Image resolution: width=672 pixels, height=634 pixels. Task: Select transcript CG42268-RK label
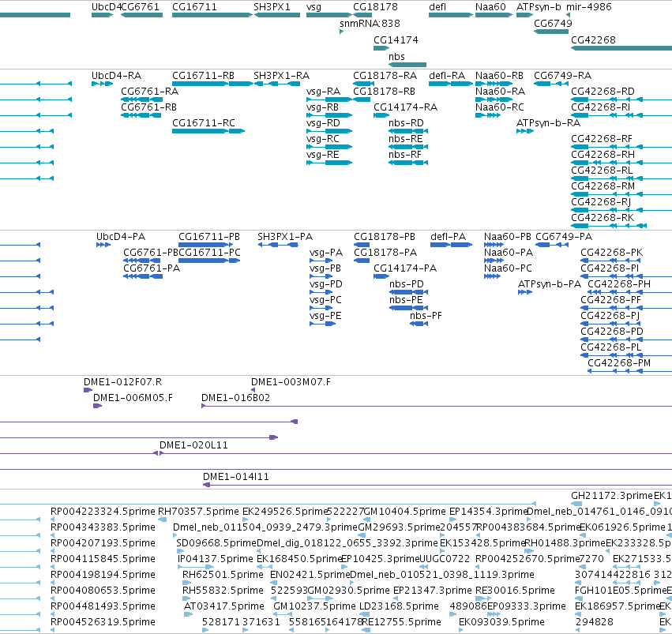point(603,217)
